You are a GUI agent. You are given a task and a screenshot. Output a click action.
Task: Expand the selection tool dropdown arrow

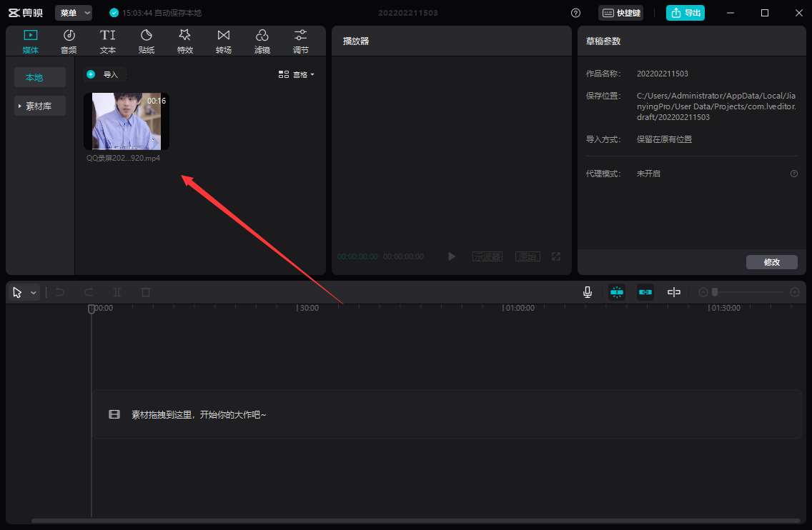33,292
